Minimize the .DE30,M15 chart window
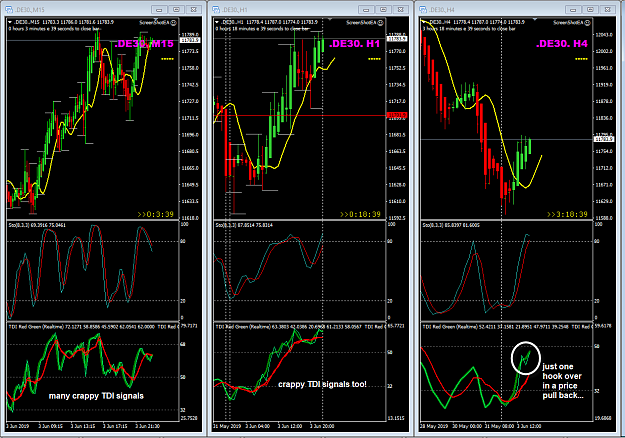The image size is (625, 438). 159,10
